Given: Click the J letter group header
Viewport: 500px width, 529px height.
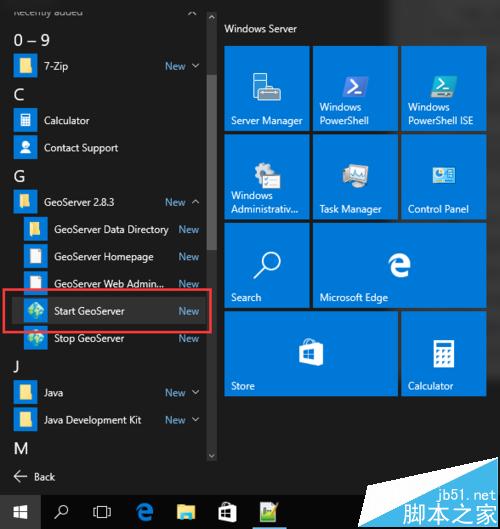Looking at the screenshot, I should (16, 366).
